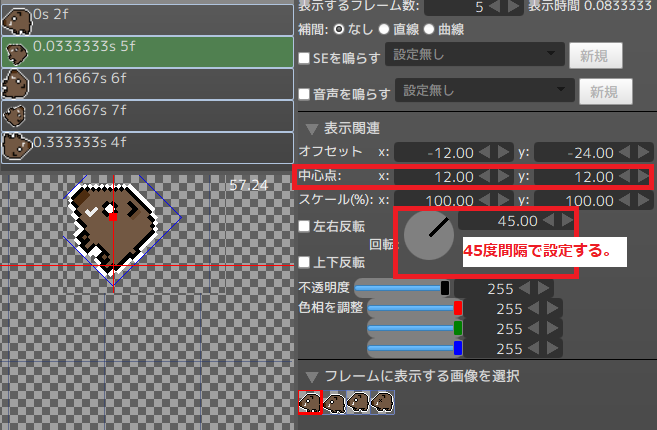
Task: Toggle the 左右反転 checkbox
Action: [304, 226]
